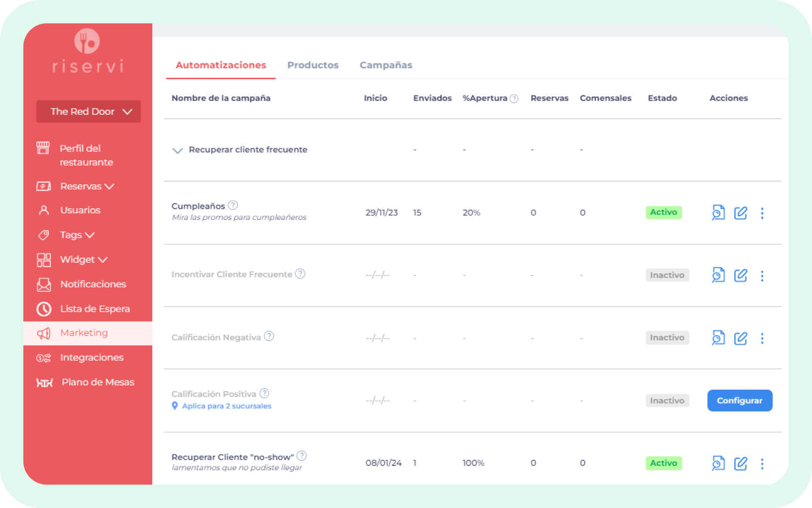Open more options for Cumpleaños campaign
This screenshot has width=812, height=508.
point(762,213)
